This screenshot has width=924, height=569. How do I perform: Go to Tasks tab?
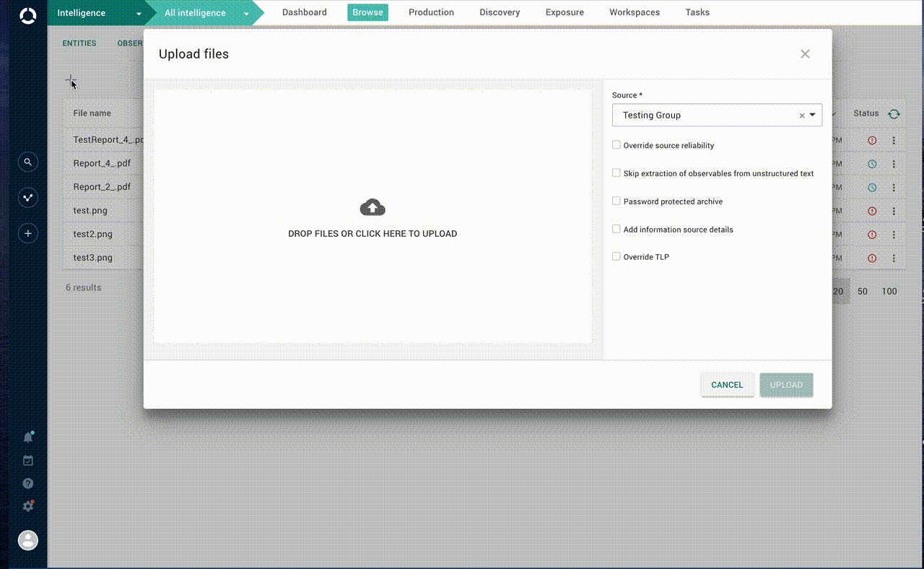click(x=697, y=12)
